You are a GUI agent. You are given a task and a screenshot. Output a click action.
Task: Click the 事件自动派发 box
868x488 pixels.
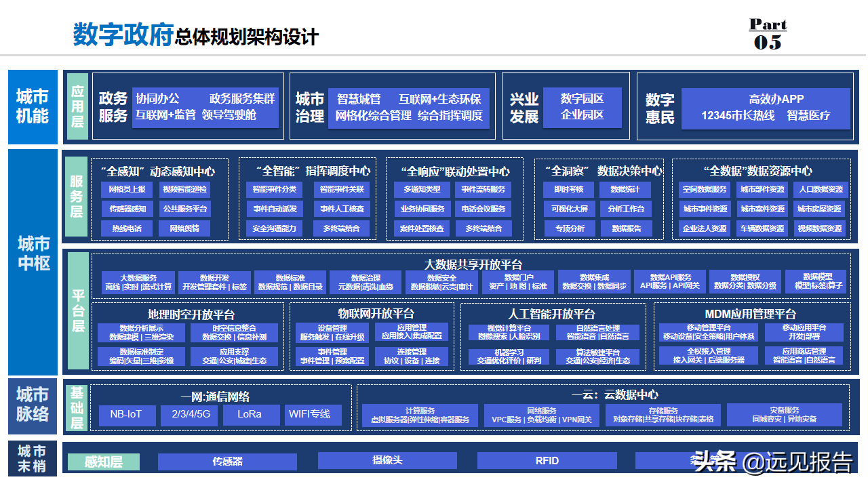coord(274,209)
